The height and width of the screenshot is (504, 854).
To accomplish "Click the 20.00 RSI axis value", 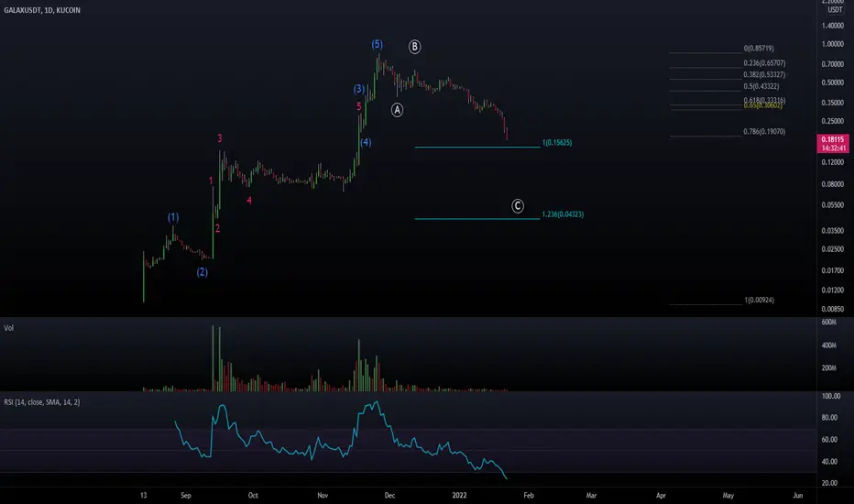I will (829, 483).
